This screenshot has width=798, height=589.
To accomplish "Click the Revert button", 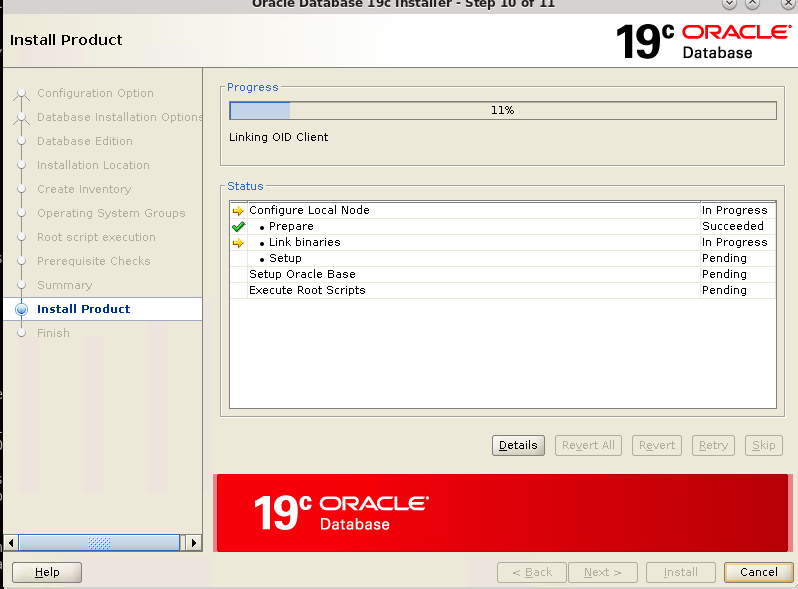I will 657,445.
